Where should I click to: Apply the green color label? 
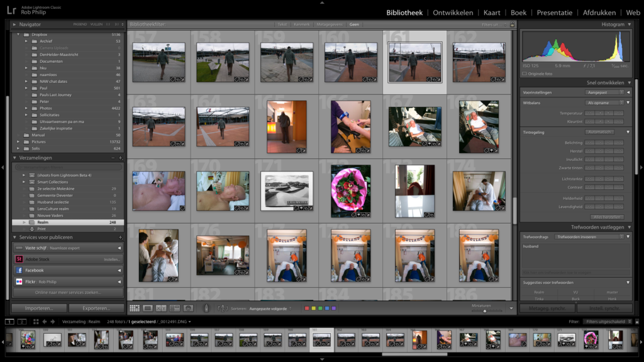(x=320, y=308)
